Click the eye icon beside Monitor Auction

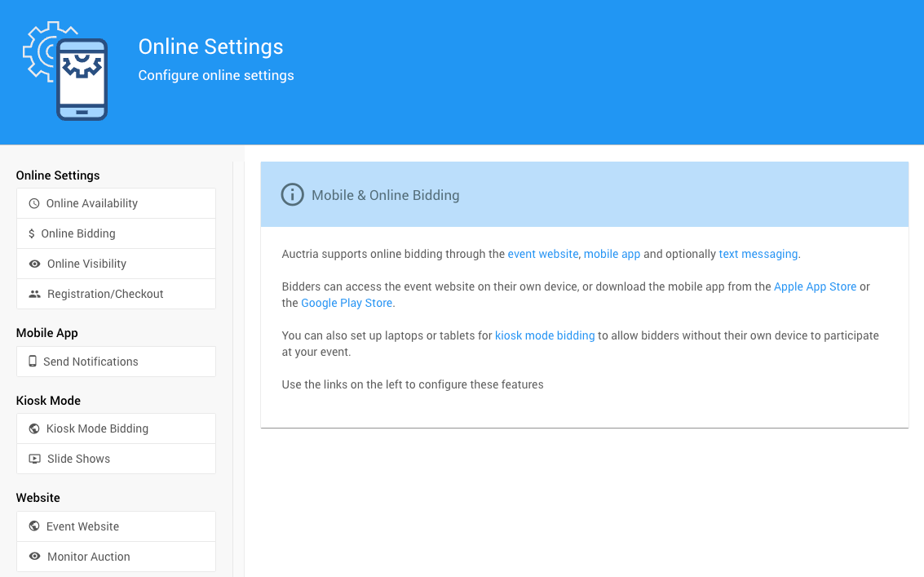tap(34, 557)
